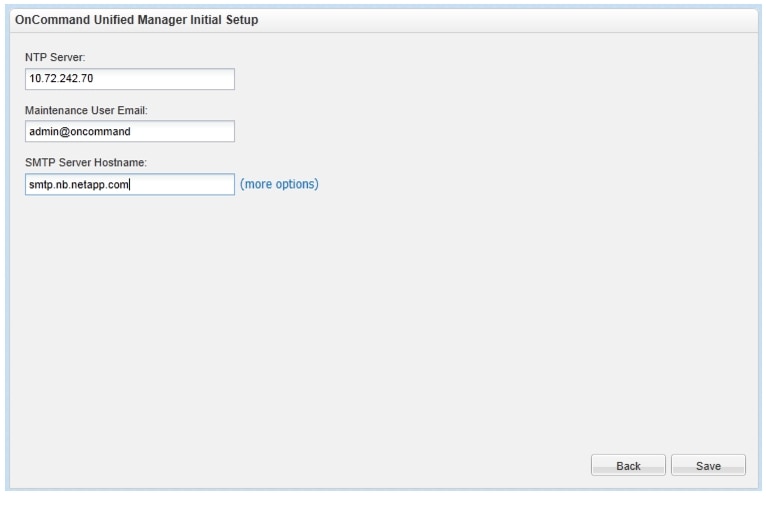
Task: Click the "Maintenance User Email:" label
Action: (85, 111)
